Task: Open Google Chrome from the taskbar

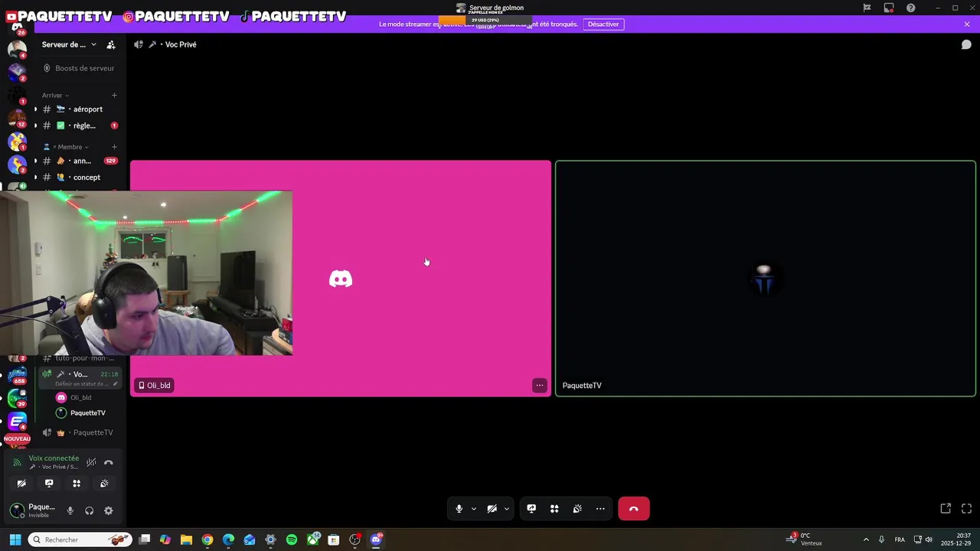Action: pyautogui.click(x=207, y=540)
